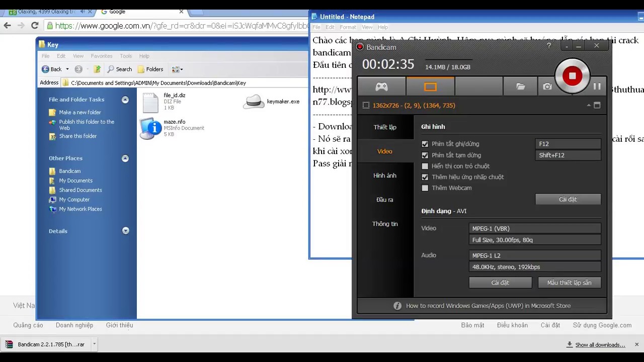Click the F12 hotkey field
The height and width of the screenshot is (362, 644).
coord(568,144)
